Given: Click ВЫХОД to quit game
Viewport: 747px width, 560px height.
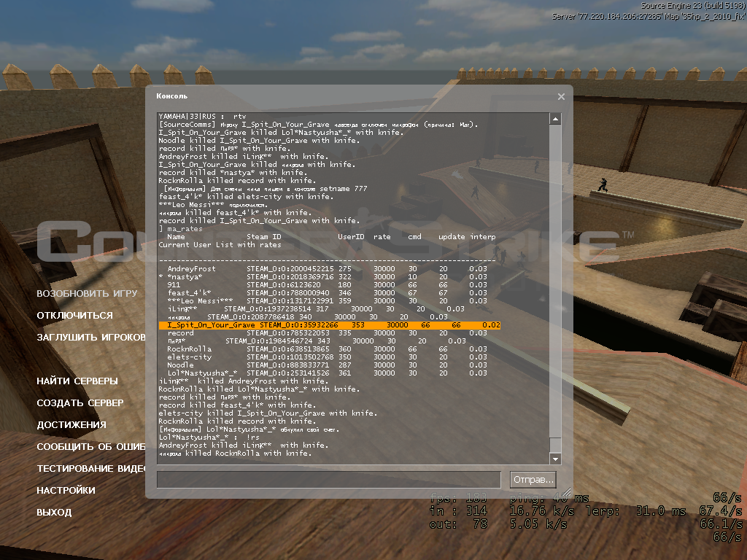Looking at the screenshot, I should (54, 513).
